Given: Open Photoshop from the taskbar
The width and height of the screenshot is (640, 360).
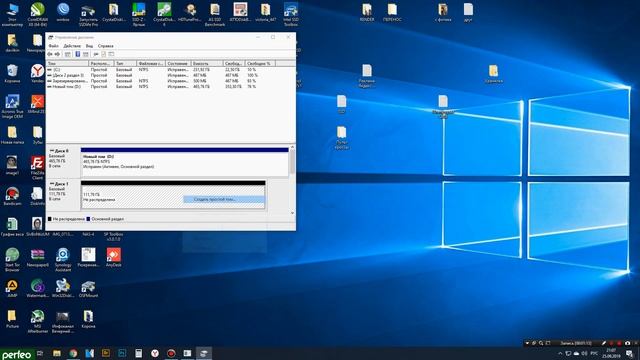Looking at the screenshot, I should tap(122, 353).
